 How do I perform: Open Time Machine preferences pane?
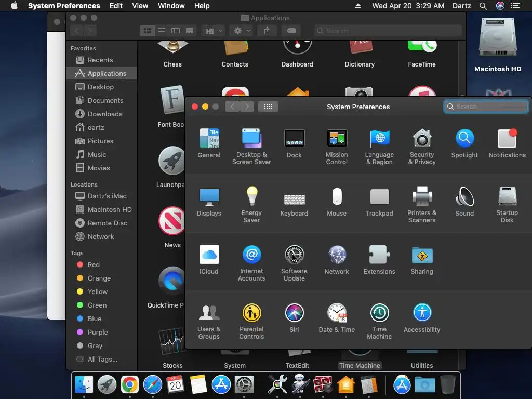(379, 321)
